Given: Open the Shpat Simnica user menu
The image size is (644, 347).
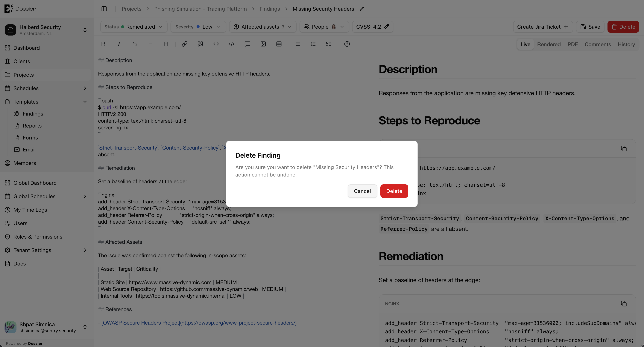Looking at the screenshot, I should pyautogui.click(x=47, y=327).
